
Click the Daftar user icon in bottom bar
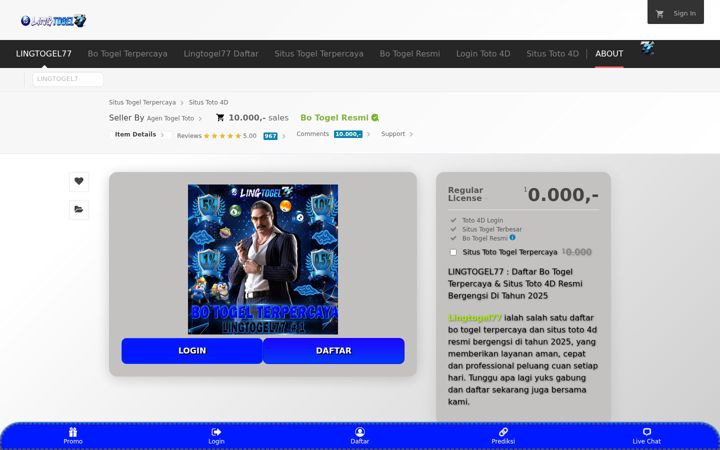pos(360,432)
